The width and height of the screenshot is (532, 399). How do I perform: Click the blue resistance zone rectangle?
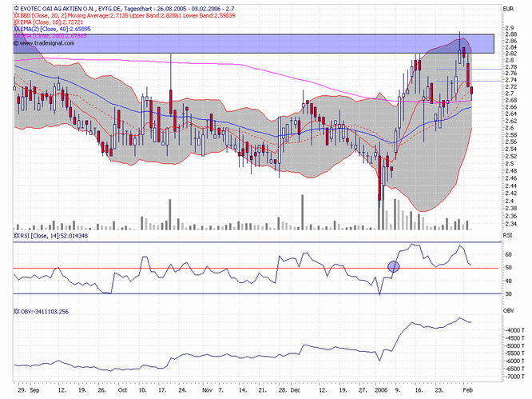pos(254,43)
